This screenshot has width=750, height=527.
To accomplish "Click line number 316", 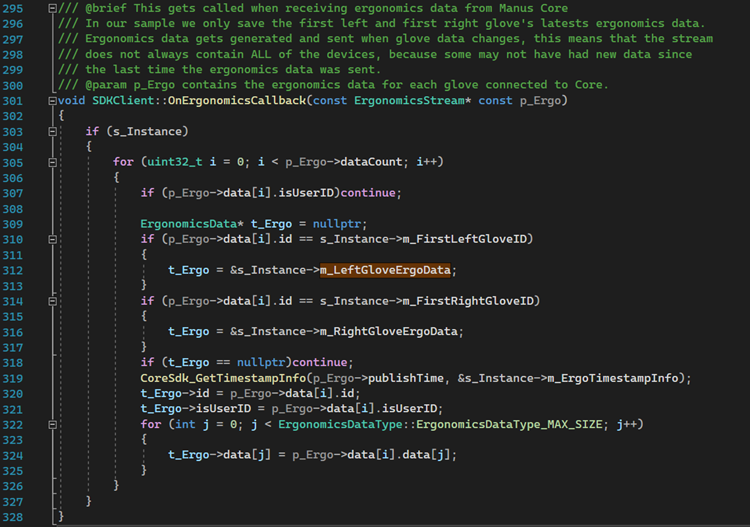I will click(13, 332).
